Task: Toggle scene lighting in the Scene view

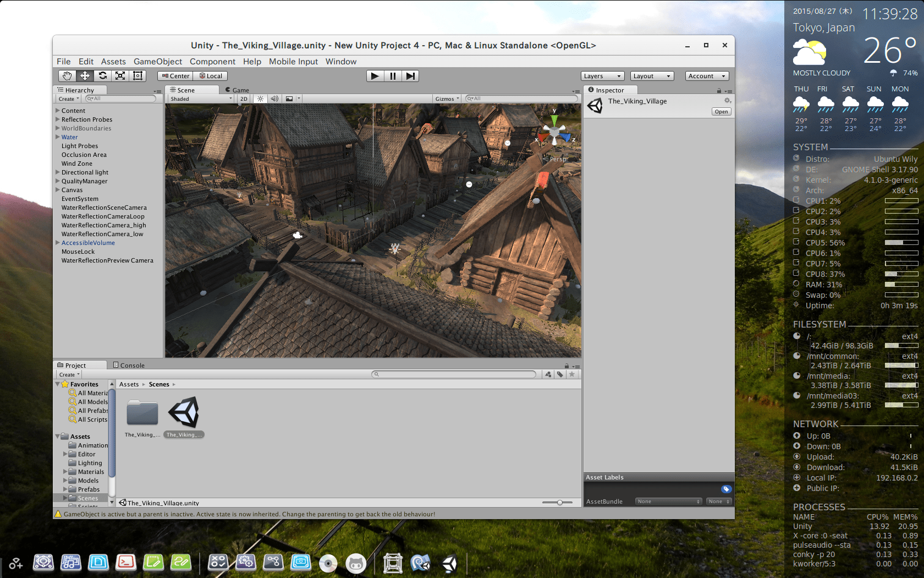Action: [x=260, y=99]
